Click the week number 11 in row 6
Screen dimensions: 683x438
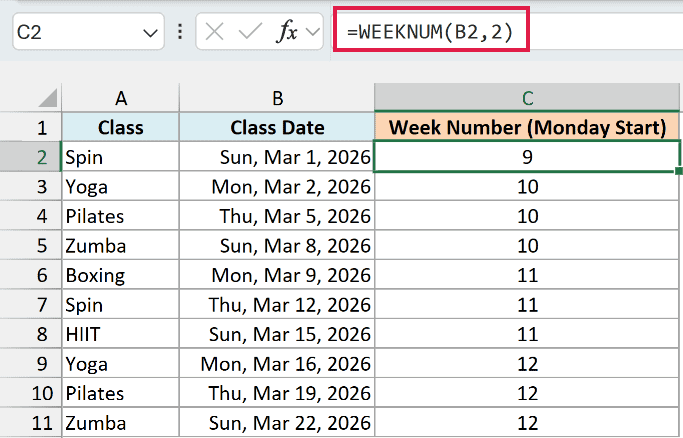(x=527, y=275)
